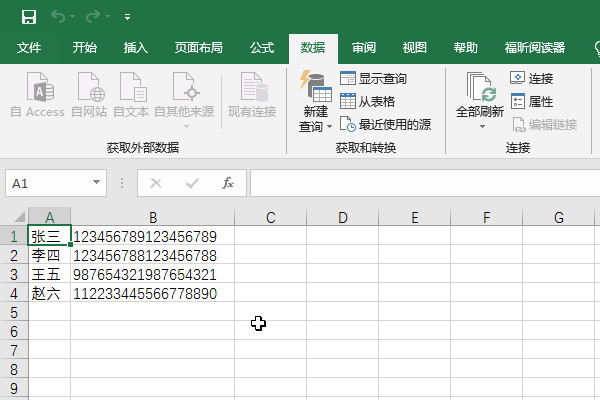The width and height of the screenshot is (600, 400).
Task: Select cell containing 王五
Action: [x=49, y=274]
